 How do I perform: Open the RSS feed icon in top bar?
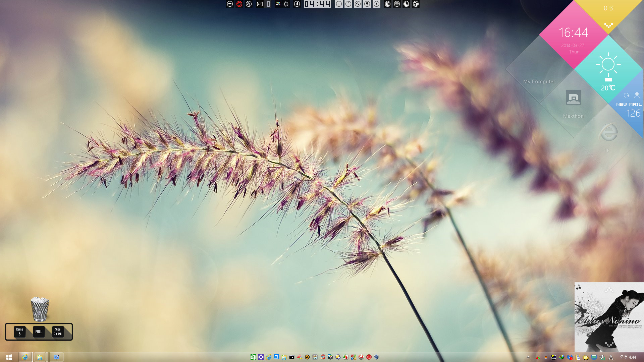point(249,4)
